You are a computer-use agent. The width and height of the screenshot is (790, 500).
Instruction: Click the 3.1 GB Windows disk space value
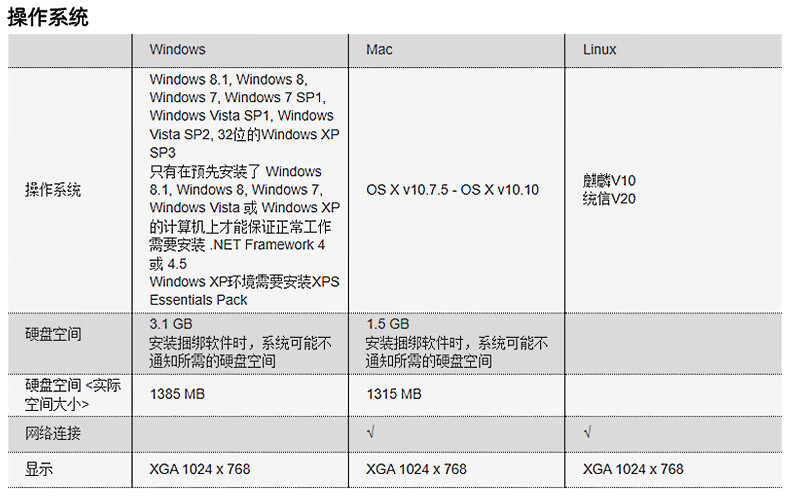pyautogui.click(x=171, y=324)
